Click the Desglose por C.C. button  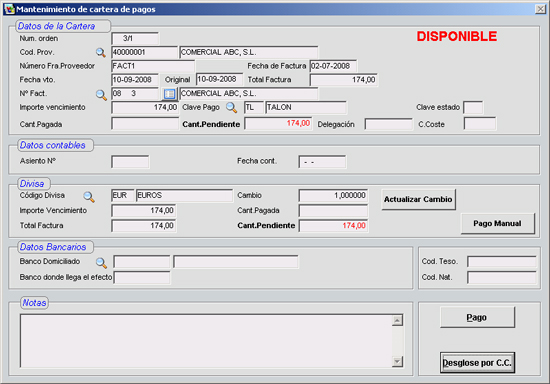click(477, 363)
